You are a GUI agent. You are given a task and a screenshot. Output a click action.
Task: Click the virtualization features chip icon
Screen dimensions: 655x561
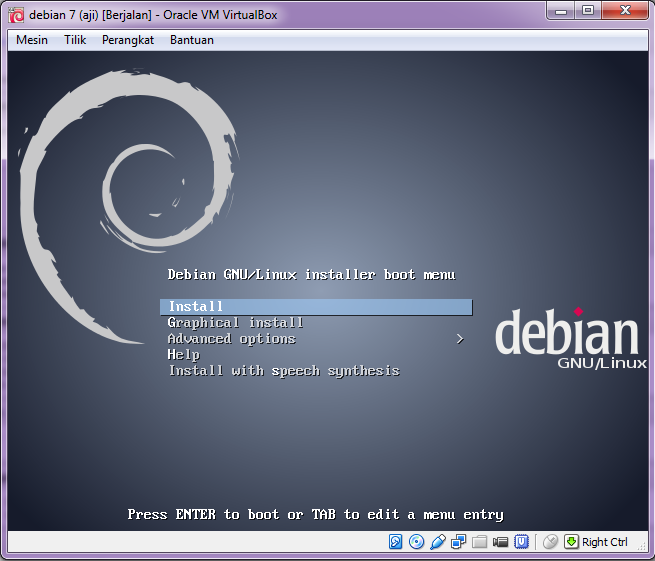click(521, 542)
